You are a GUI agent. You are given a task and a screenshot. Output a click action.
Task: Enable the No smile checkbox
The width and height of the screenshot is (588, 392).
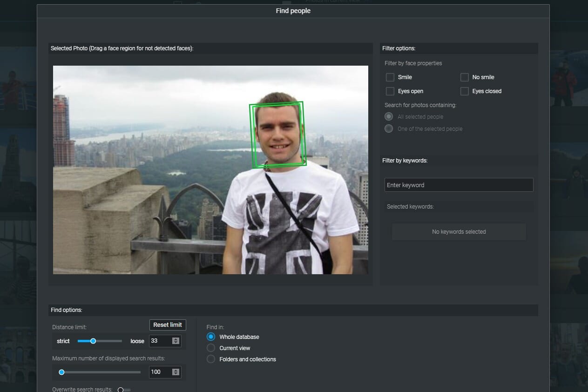[464, 77]
